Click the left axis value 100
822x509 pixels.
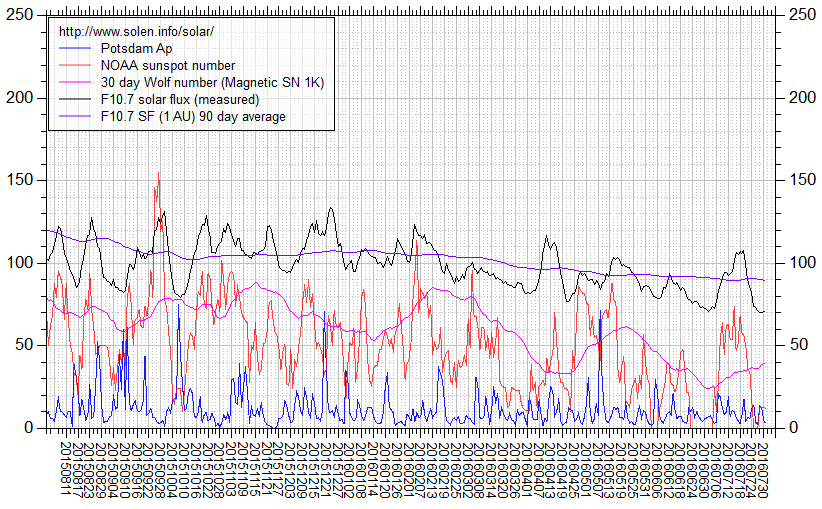coord(19,263)
